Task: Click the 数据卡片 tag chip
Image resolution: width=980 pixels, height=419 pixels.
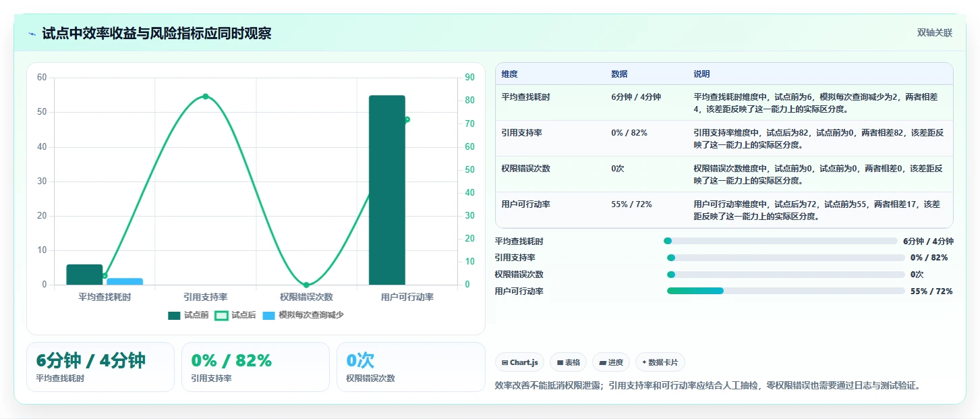Action: [x=660, y=362]
